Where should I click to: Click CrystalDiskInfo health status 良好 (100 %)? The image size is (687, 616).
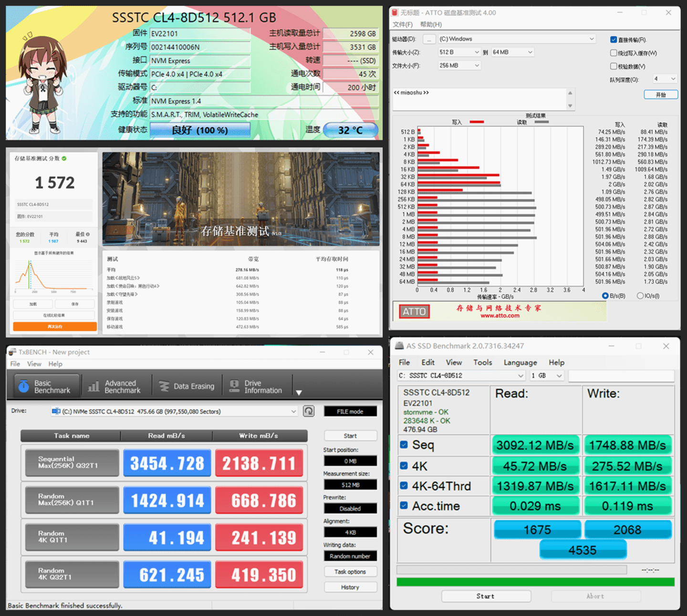tap(200, 130)
